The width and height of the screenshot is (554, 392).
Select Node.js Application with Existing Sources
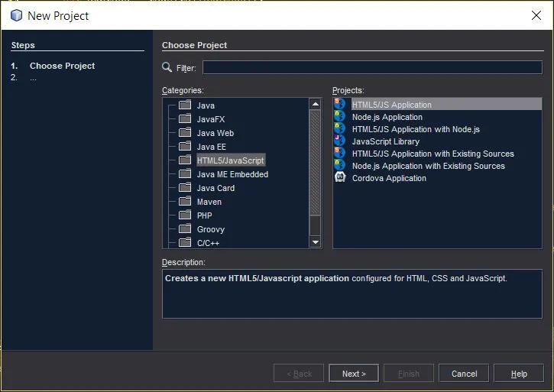pyautogui.click(x=428, y=166)
